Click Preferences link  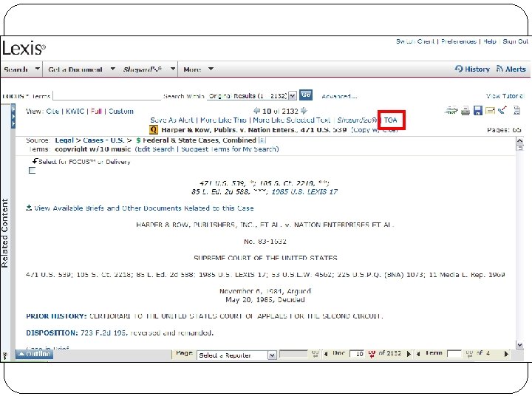[x=459, y=41]
